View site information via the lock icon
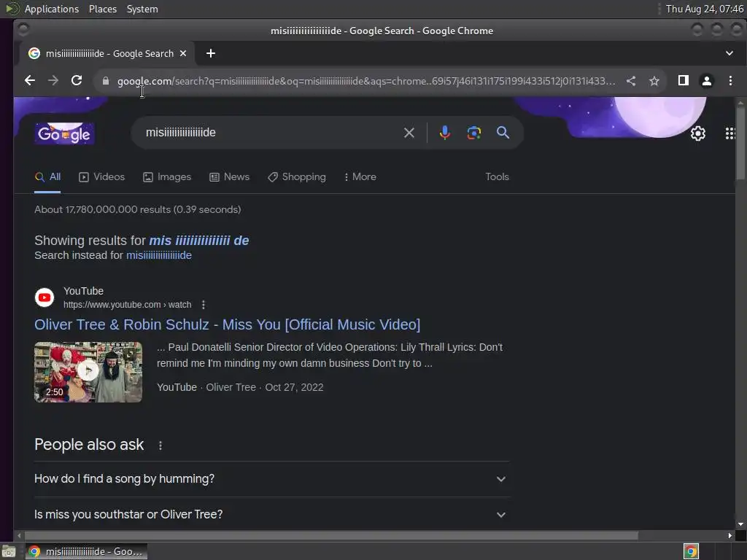The height and width of the screenshot is (560, 747). (x=106, y=81)
